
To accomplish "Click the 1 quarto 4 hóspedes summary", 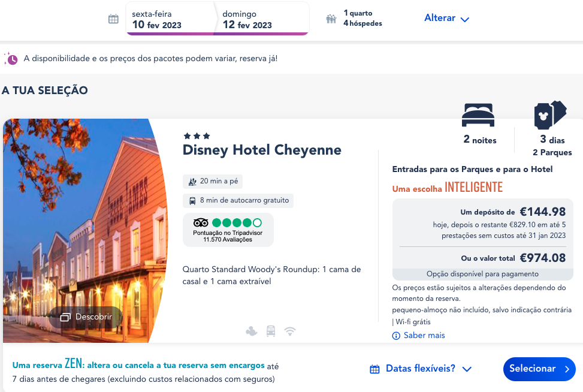I will point(363,18).
